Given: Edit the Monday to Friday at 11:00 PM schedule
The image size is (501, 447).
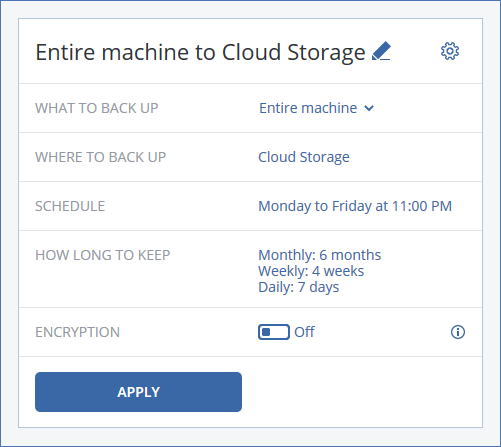Looking at the screenshot, I should coord(355,206).
